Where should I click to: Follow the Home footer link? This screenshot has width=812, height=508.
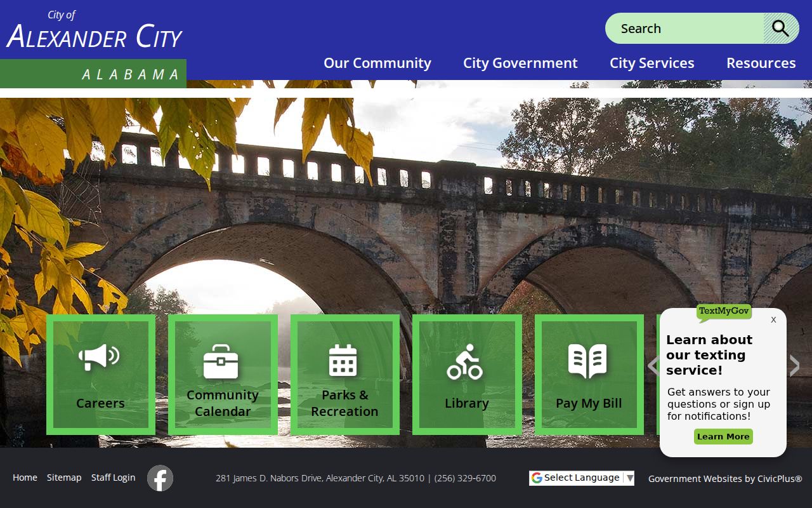[x=25, y=478]
